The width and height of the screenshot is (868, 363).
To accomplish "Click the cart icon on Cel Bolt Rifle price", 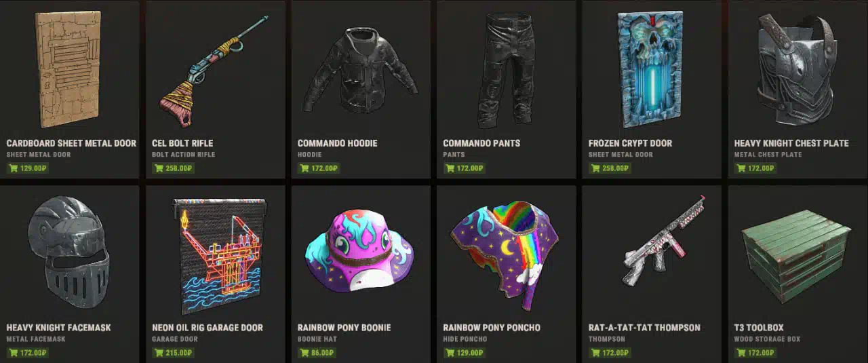I will pyautogui.click(x=159, y=168).
